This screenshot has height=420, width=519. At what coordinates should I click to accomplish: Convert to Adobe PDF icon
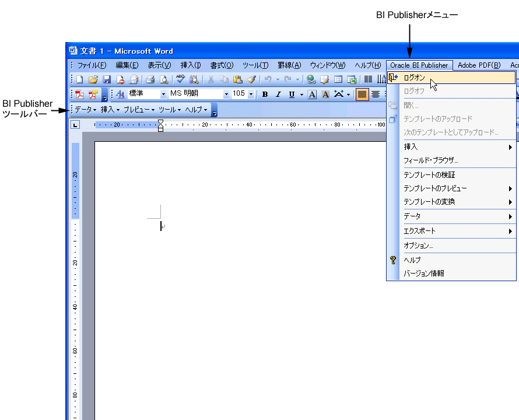pyautogui.click(x=80, y=94)
